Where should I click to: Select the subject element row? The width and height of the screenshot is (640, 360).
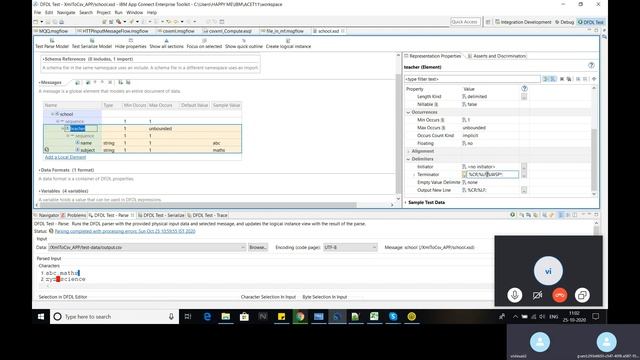(x=142, y=150)
